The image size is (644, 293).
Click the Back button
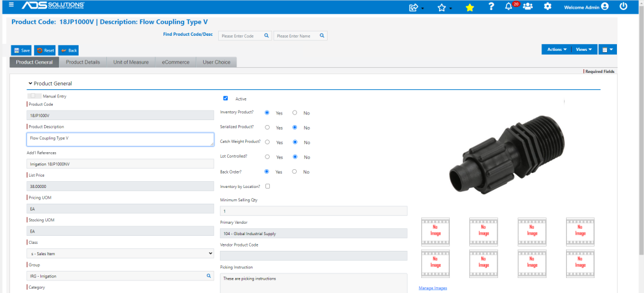pos(68,50)
